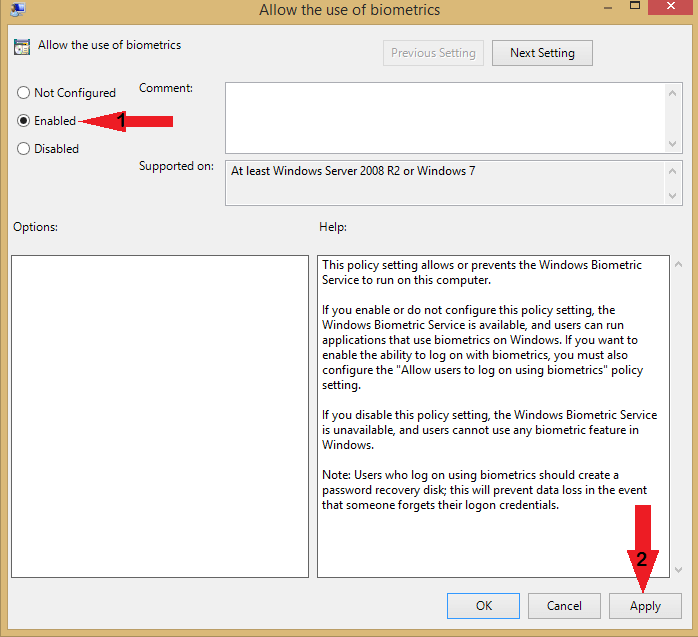This screenshot has height=637, width=698.
Task: Click the Help pane scroll up arrow
Action: coord(678,264)
